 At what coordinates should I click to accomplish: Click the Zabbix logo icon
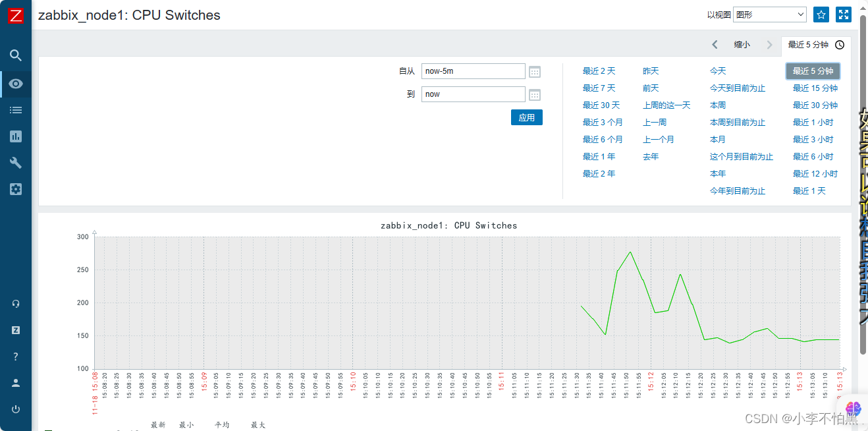[16, 16]
